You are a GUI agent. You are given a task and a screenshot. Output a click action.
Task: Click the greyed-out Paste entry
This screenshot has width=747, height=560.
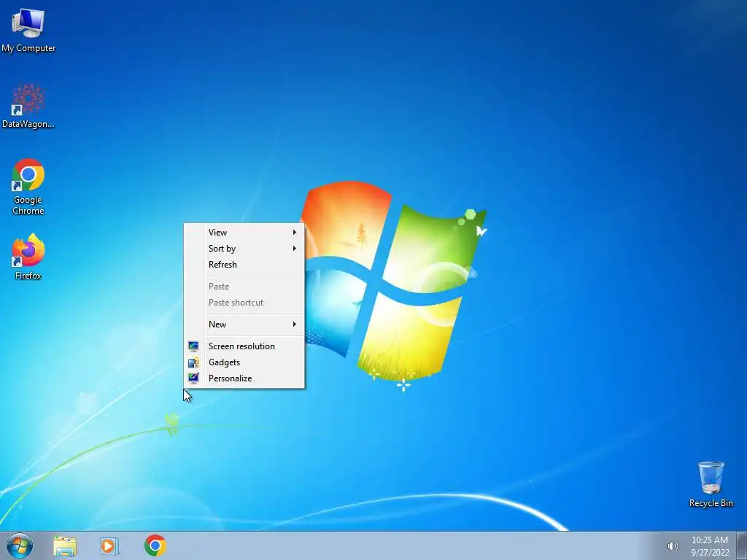tap(244, 287)
